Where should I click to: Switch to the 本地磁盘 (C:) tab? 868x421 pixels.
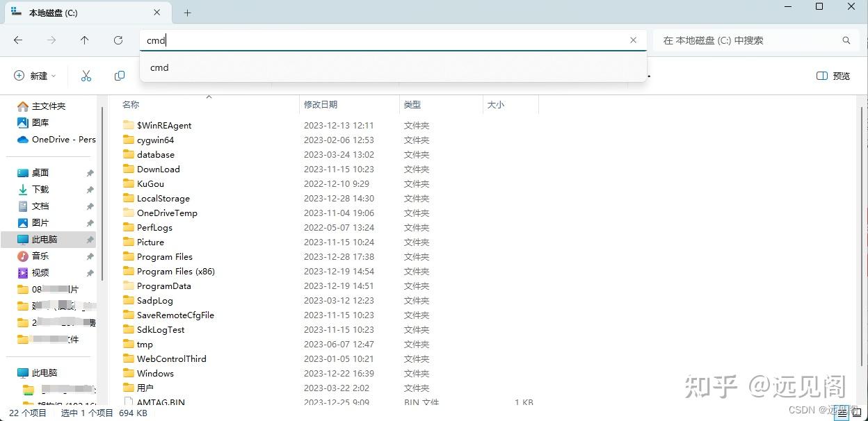tap(56, 12)
